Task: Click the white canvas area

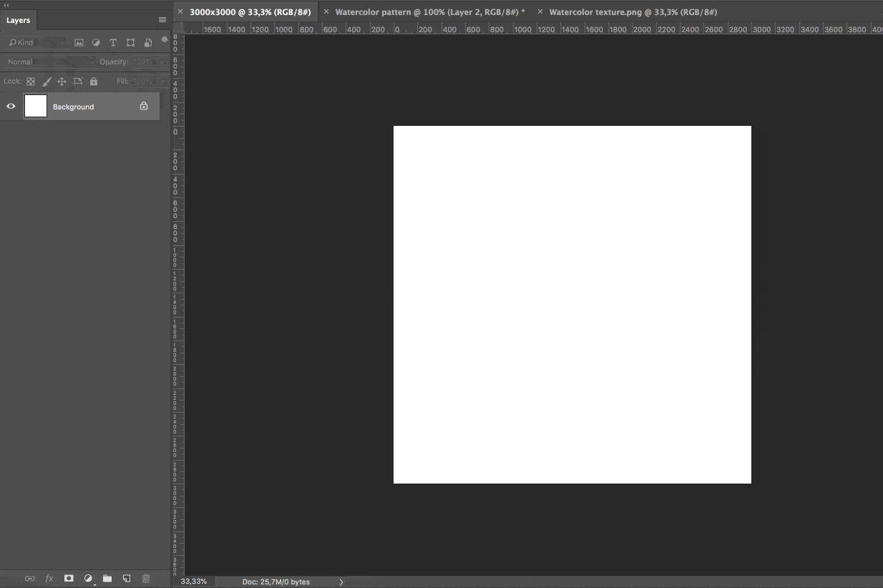Action: coord(572,305)
